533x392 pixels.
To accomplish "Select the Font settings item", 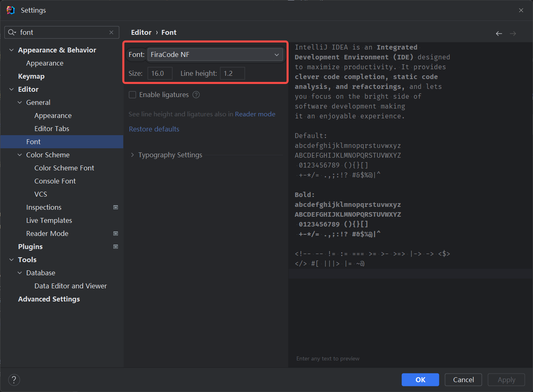I will (62, 142).
